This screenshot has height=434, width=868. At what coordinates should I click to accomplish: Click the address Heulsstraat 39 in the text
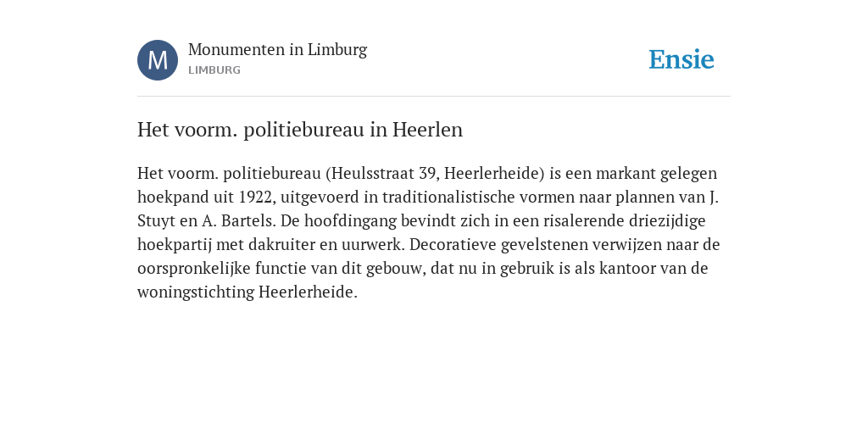coord(382,173)
